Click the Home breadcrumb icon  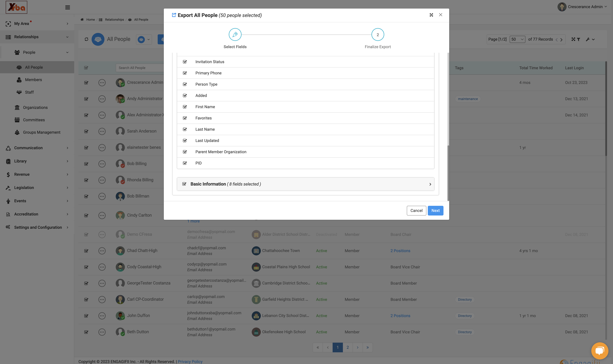[82, 20]
